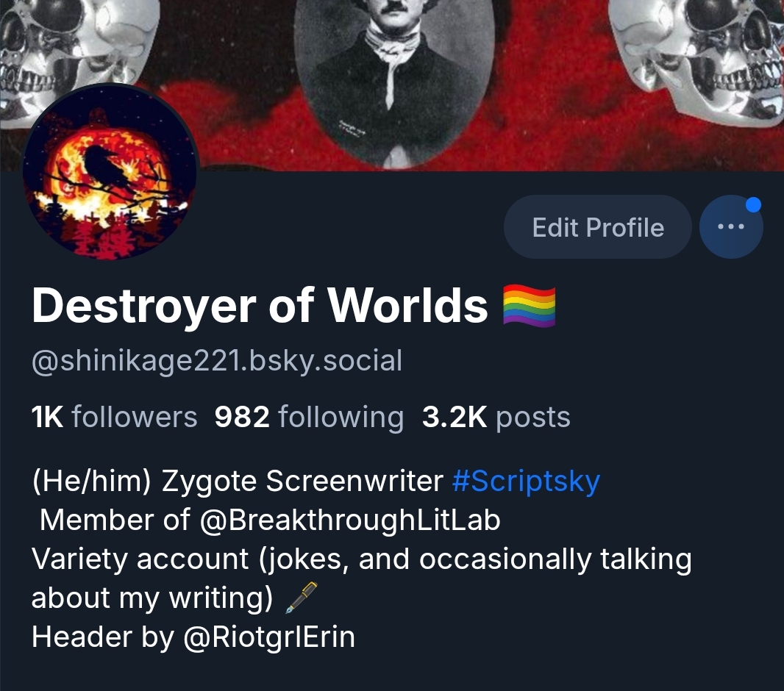Click the blue notification dot on menu
Screen dimensions: 784x691
[x=753, y=205]
